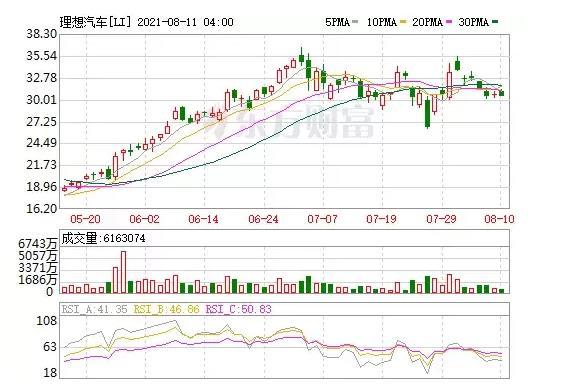Click the 21.73 price axis label
The height and width of the screenshot is (391, 584).
(42, 165)
